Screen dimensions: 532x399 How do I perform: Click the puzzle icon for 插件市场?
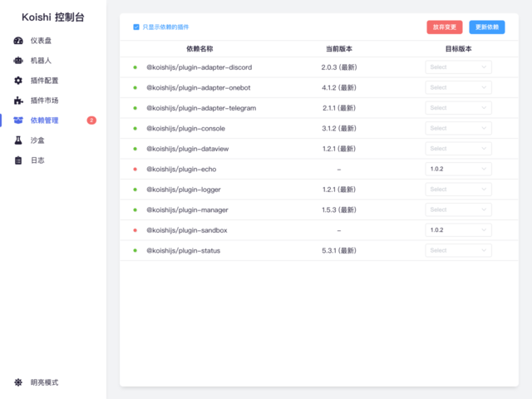point(18,101)
